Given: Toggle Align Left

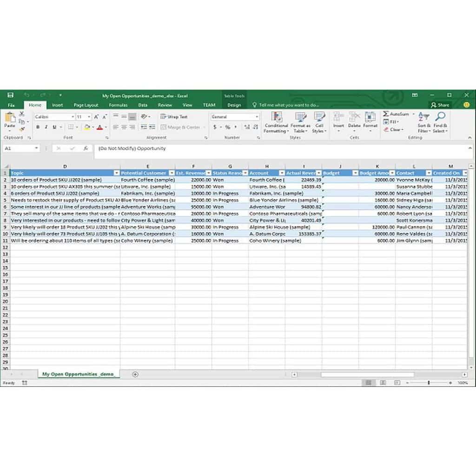Looking at the screenshot, I should pos(116,127).
